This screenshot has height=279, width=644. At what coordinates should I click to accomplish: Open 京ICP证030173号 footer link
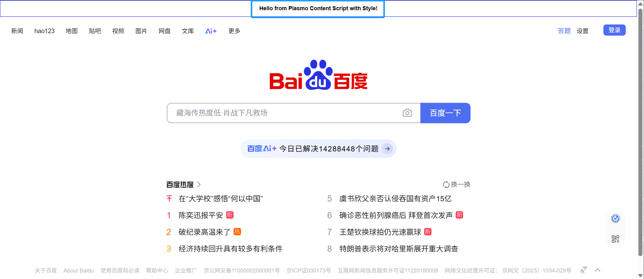309,271
